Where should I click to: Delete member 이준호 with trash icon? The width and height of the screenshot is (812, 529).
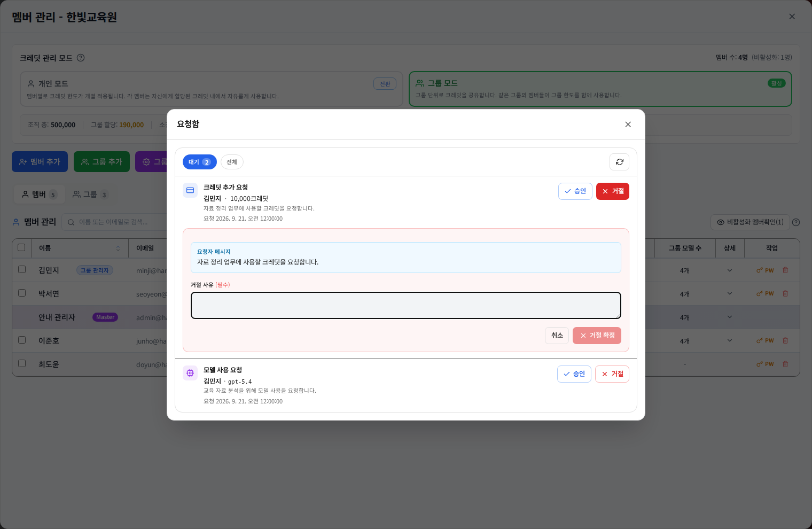point(785,341)
